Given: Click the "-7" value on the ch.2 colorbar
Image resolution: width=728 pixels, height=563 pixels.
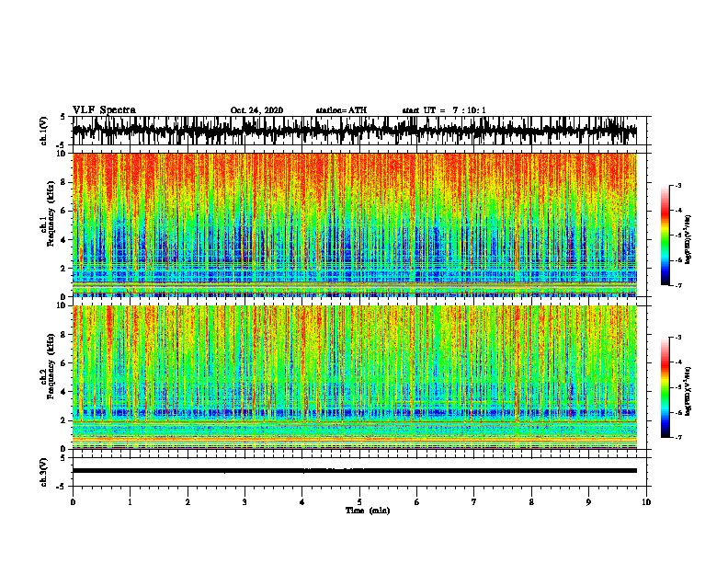Looking at the screenshot, I should [x=677, y=437].
